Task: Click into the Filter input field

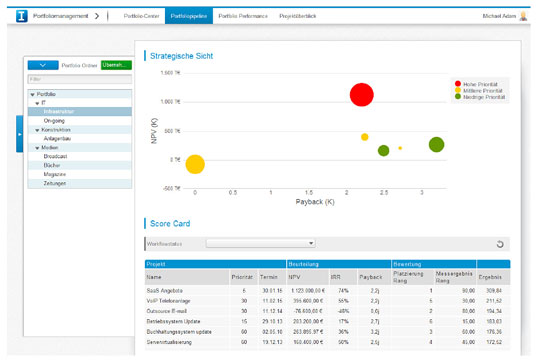Action: [x=80, y=79]
